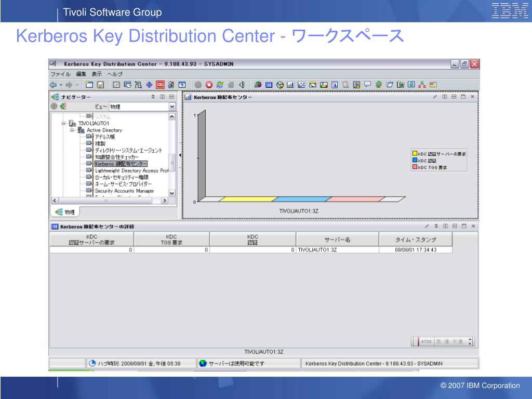Image resolution: width=532 pixels, height=399 pixels.
Task: Open the 編集 menu
Action: [x=81, y=74]
